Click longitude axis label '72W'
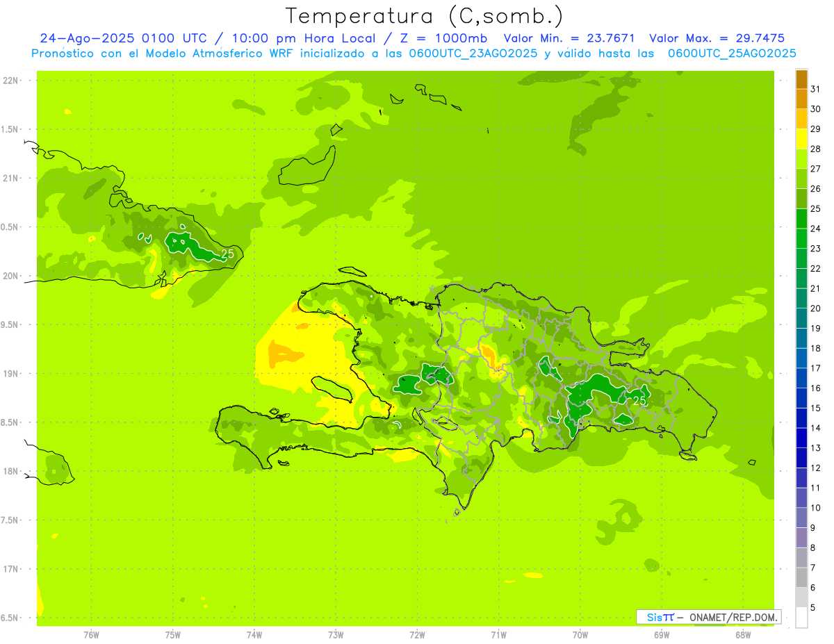This screenshot has height=644, width=834. coord(417,635)
